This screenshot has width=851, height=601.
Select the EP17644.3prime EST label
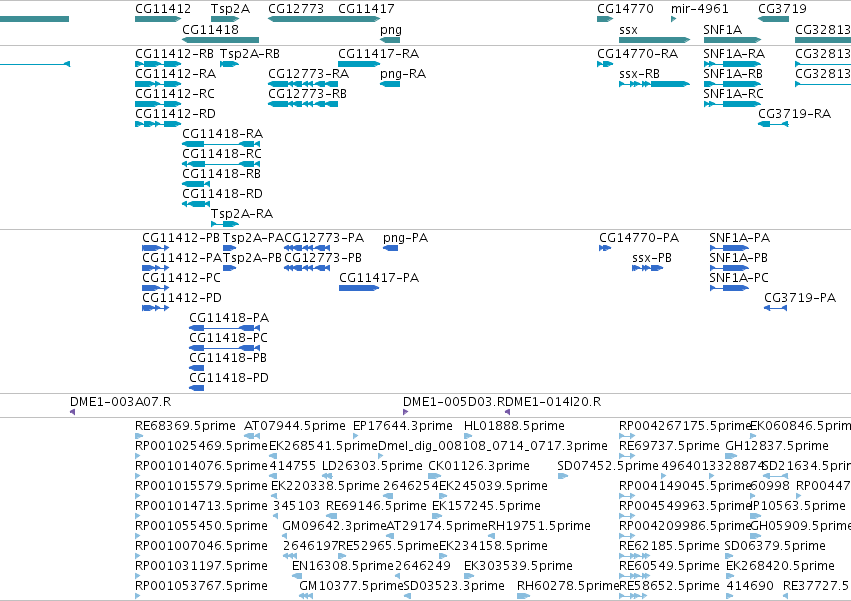[403, 426]
